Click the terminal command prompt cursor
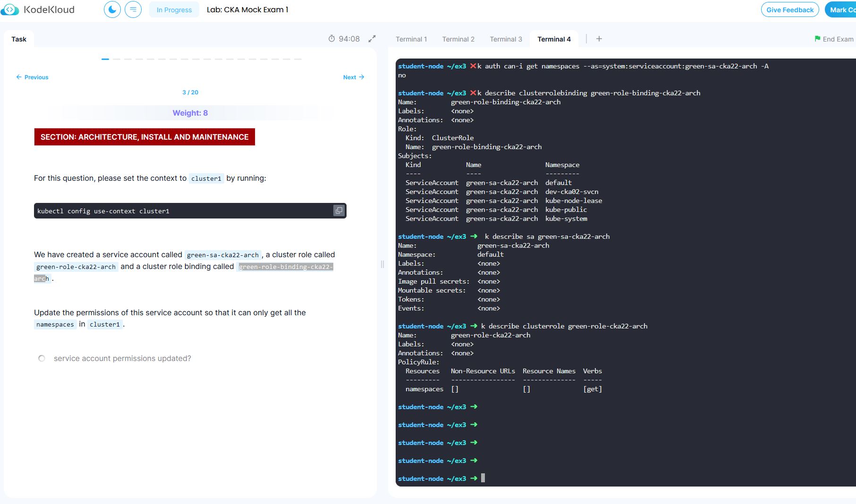The height and width of the screenshot is (504, 856). tap(483, 478)
